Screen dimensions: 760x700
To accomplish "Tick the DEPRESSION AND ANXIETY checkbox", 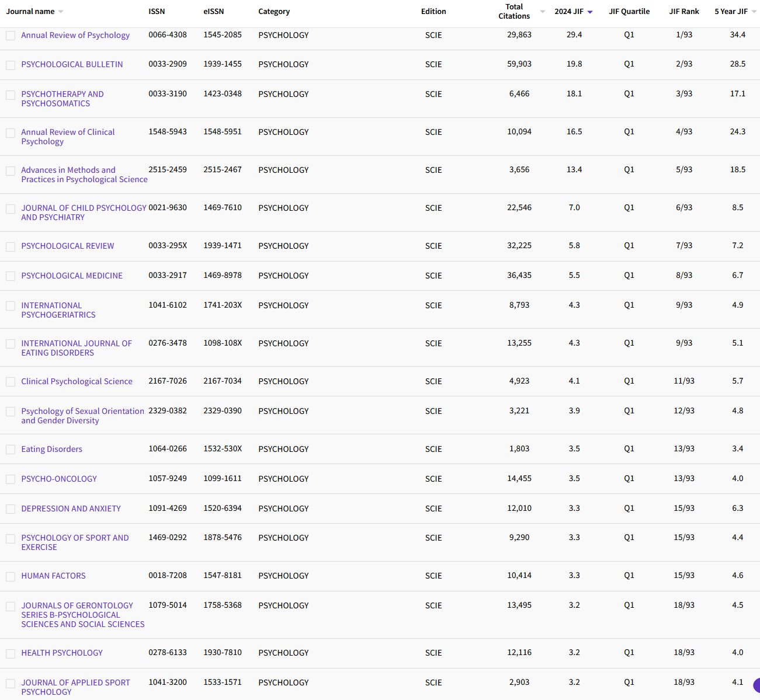I will click(x=11, y=509).
